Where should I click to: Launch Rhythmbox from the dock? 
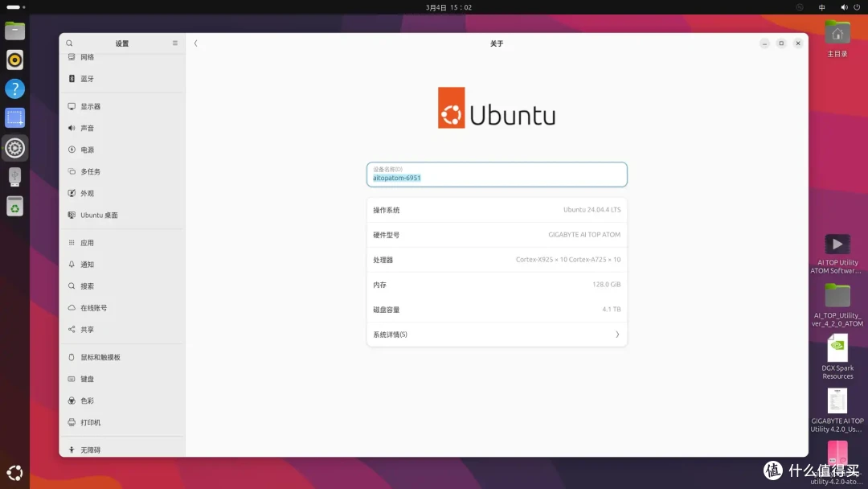pos(15,60)
